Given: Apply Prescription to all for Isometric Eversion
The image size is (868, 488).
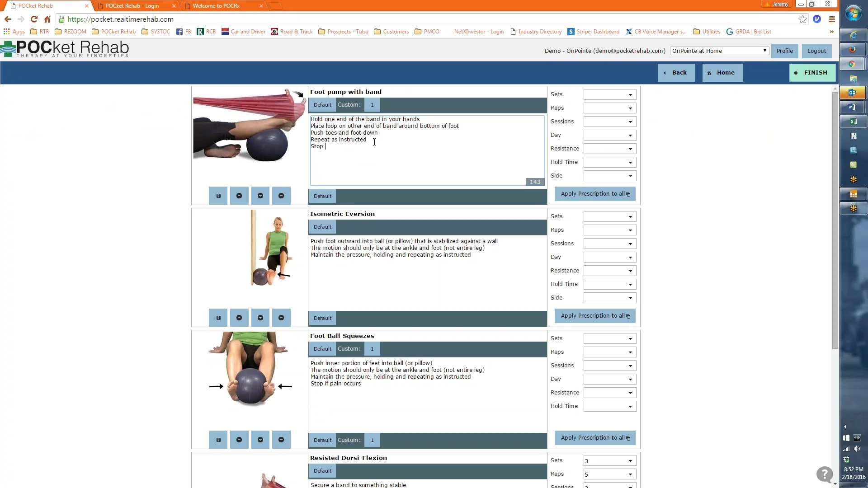Looking at the screenshot, I should (x=595, y=316).
